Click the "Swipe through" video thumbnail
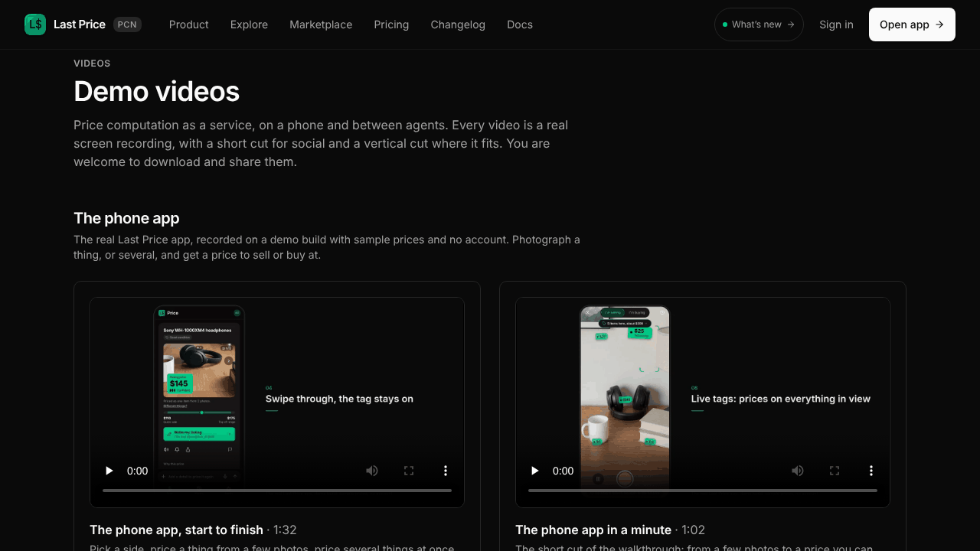Viewport: 980px width, 551px height. click(x=277, y=403)
